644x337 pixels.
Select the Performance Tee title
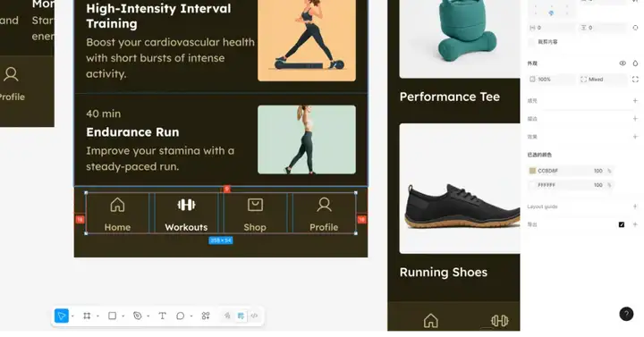tap(450, 97)
